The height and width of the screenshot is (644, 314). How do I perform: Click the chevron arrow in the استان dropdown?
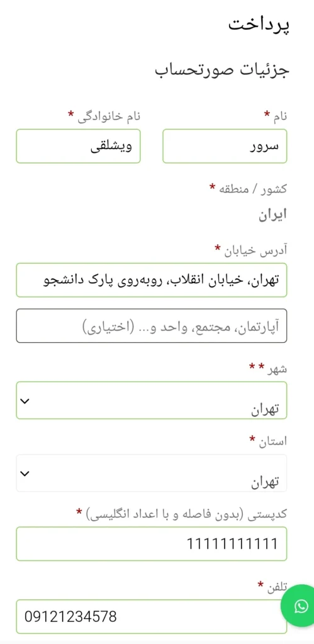point(25,474)
